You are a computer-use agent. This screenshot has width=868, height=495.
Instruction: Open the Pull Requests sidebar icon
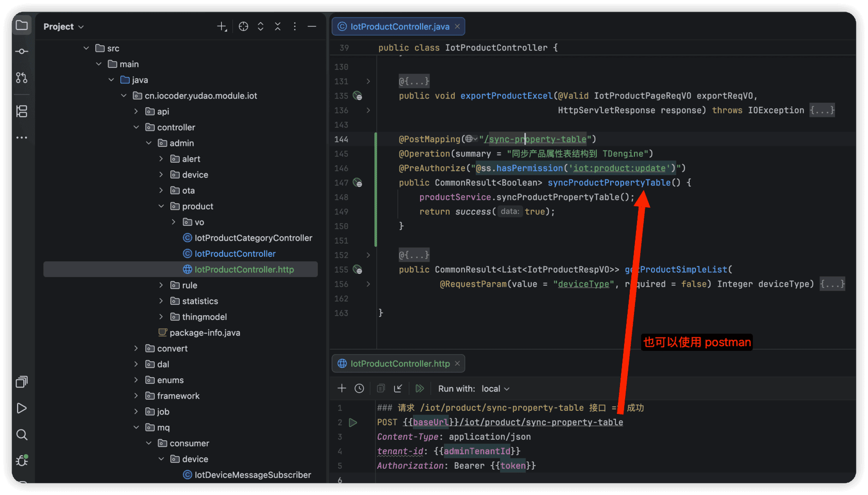22,78
